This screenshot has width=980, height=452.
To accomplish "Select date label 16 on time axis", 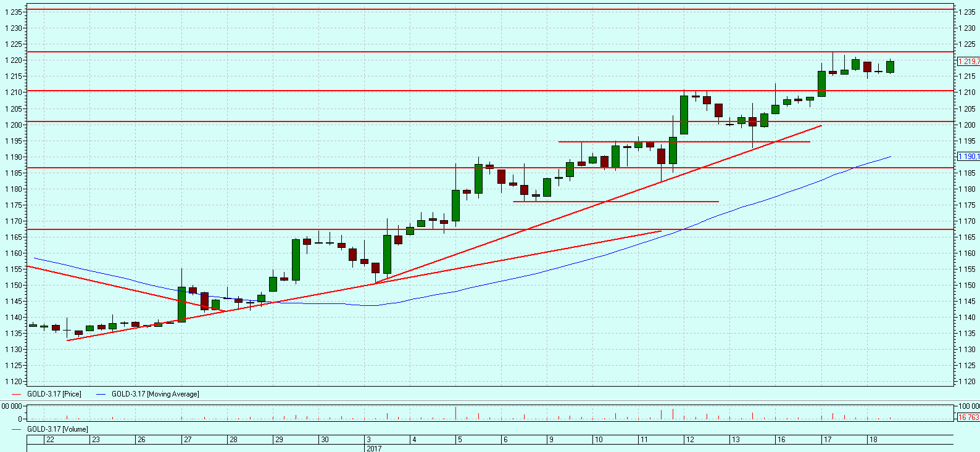I will (x=781, y=440).
